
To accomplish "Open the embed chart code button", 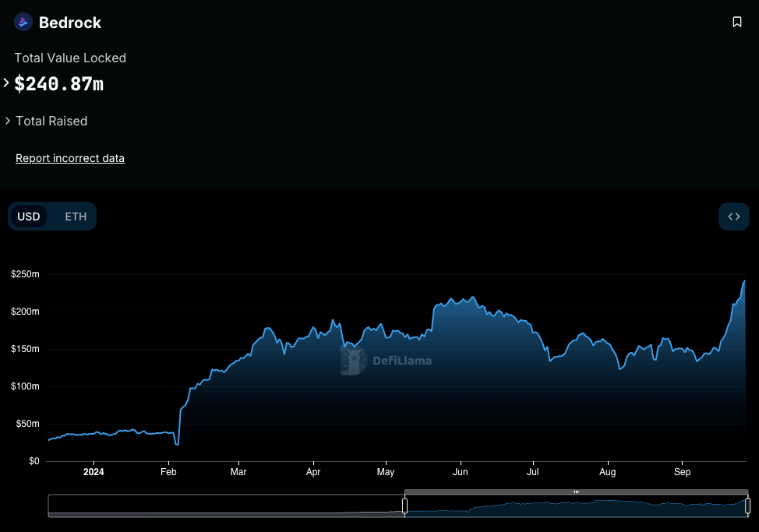I will [x=734, y=217].
